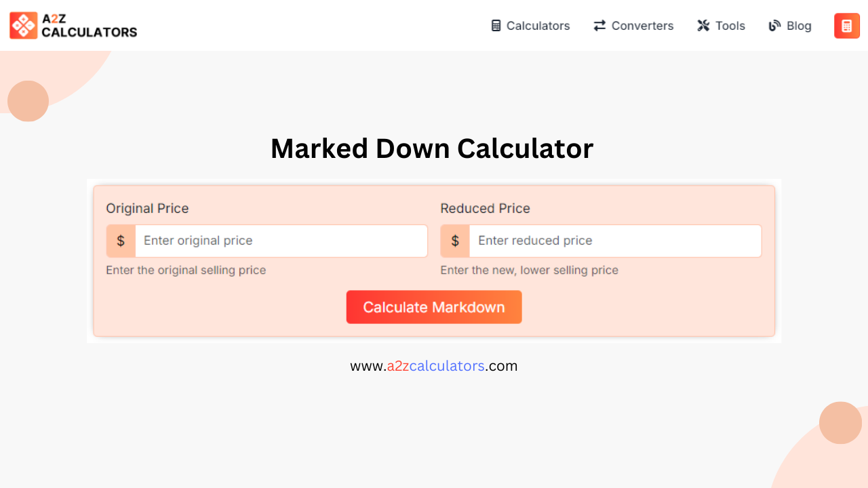
Task: Select the calculator icon beside Calculators
Action: pos(494,25)
